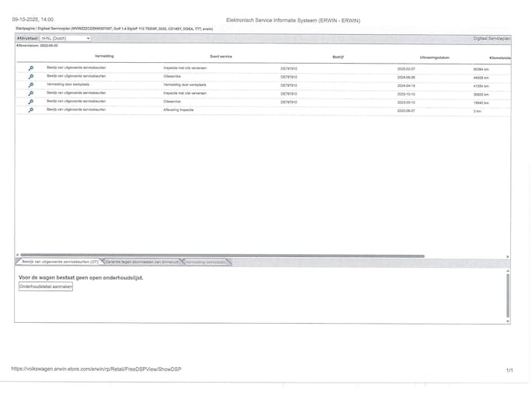The width and height of the screenshot is (532, 399).
Task: Click Onderhoudstabel aanmaken button
Action: (45, 286)
